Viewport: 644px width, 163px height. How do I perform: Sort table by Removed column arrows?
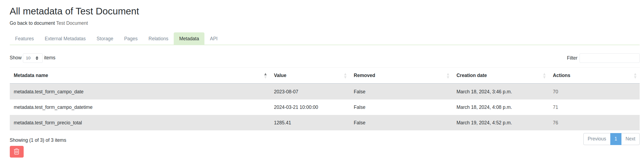tap(448, 76)
